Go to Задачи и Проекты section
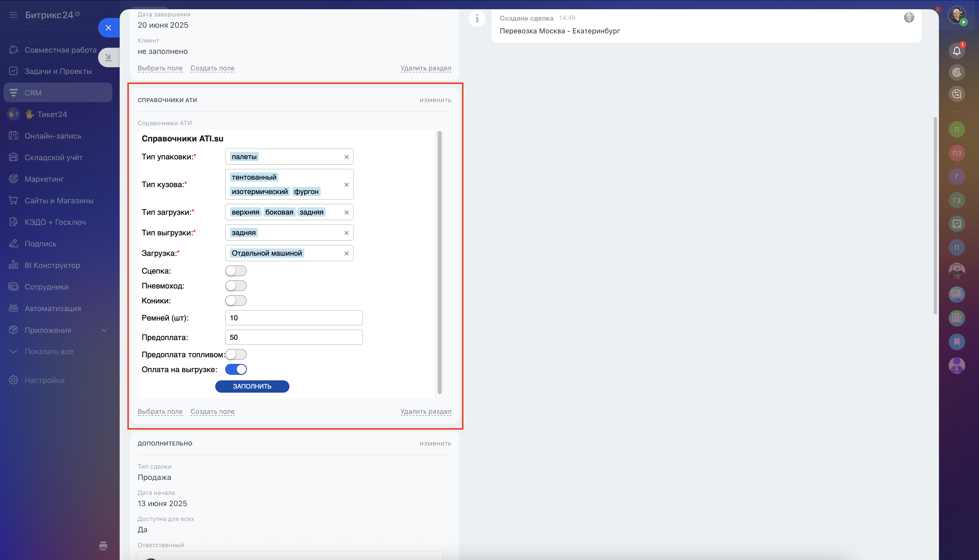979x560 pixels. pos(58,71)
